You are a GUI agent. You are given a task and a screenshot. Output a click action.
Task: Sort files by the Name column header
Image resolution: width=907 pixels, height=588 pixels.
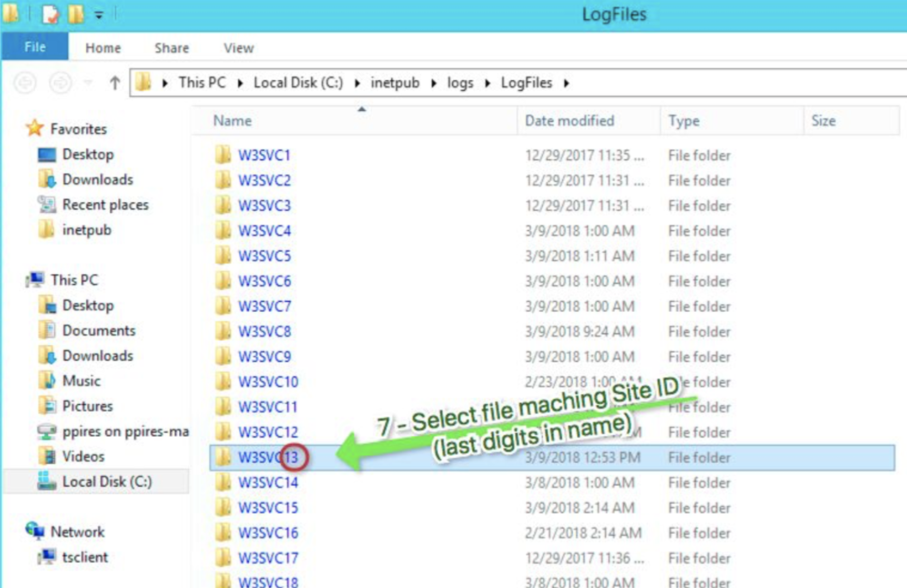tap(232, 121)
